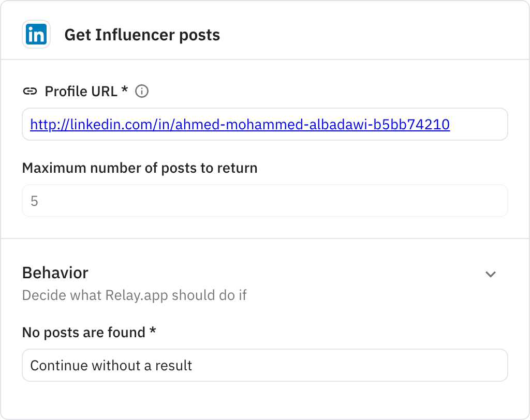Viewport: 530px width, 420px height.
Task: Expand the Continue without a result selector
Action: point(265,365)
